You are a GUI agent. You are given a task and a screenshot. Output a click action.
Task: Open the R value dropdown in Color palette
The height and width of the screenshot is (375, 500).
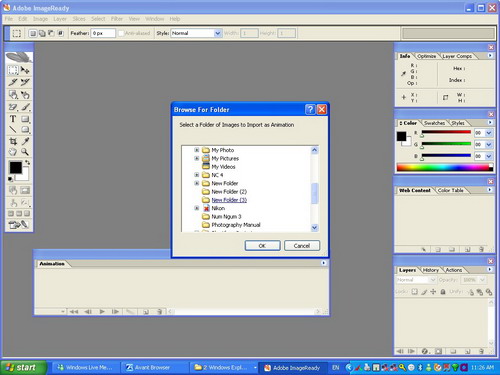tap(489, 133)
